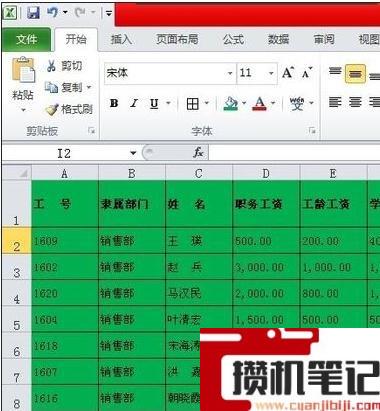
Task: Select column D header
Action: point(266,173)
